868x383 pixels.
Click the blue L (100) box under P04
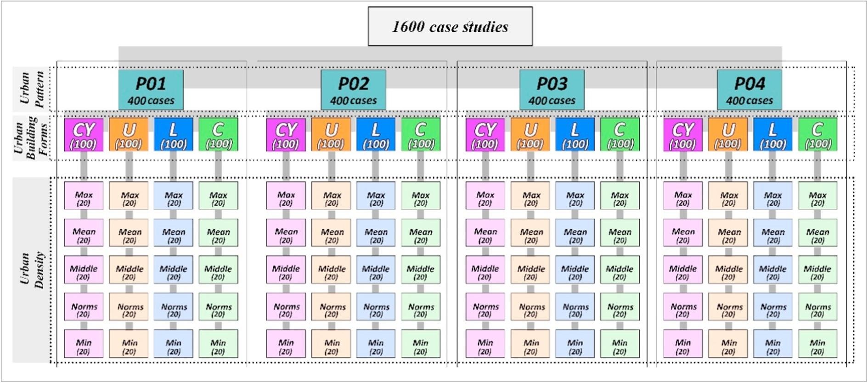pyautogui.click(x=772, y=135)
